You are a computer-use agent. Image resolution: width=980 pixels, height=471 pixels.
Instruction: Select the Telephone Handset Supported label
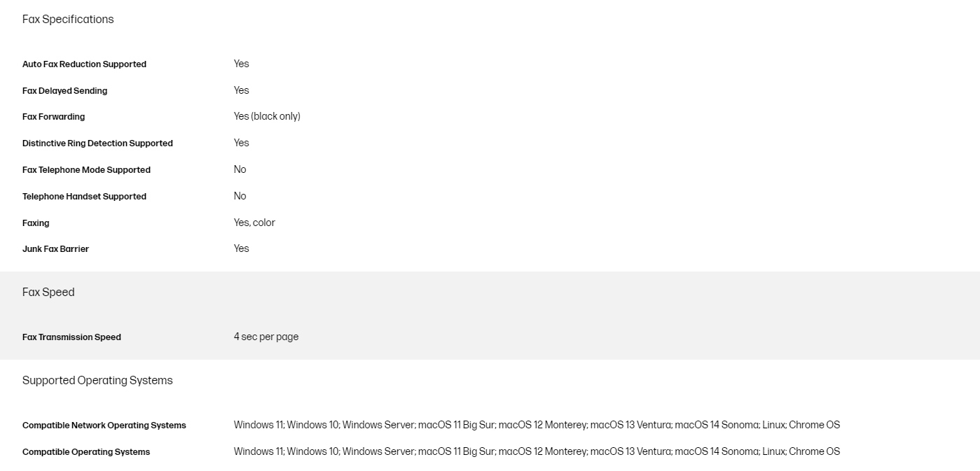tap(84, 197)
